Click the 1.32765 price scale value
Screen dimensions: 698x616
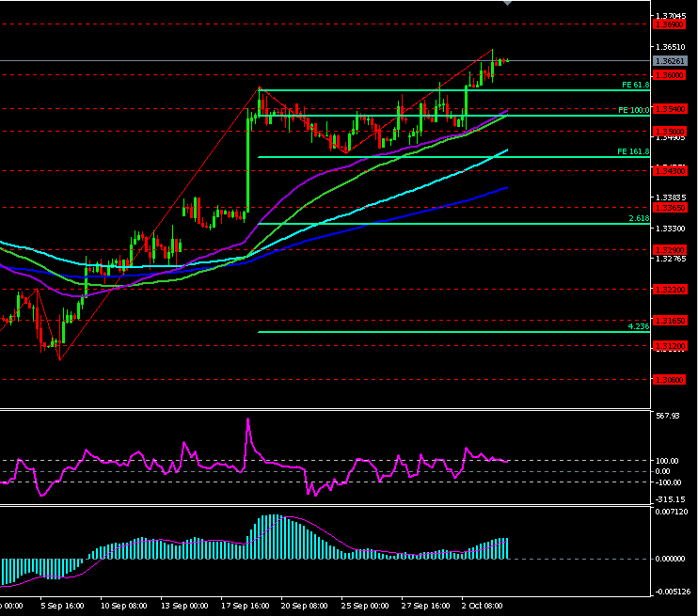click(671, 259)
